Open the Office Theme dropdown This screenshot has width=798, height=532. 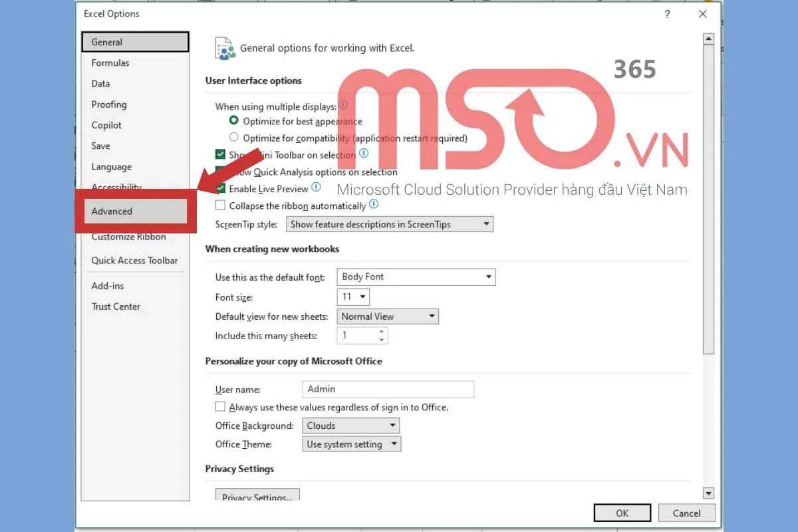(x=352, y=444)
